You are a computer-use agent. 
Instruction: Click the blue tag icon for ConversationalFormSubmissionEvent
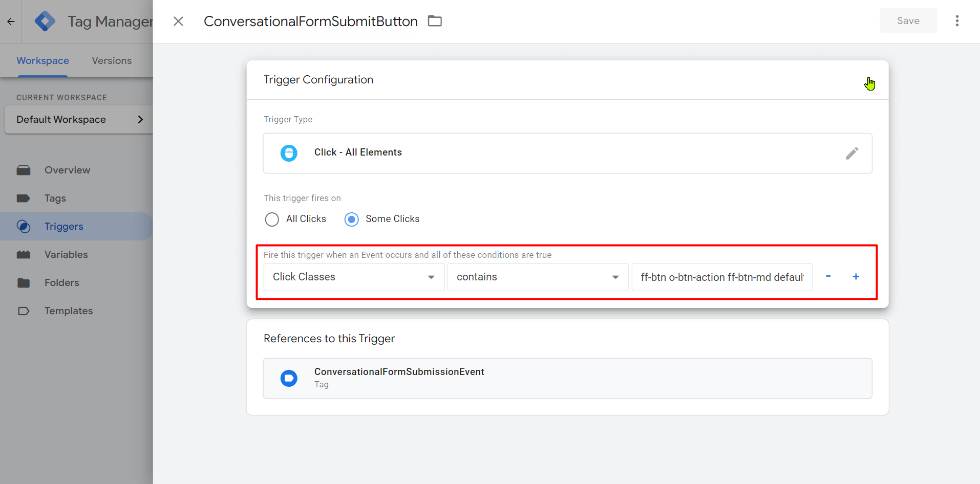pyautogui.click(x=289, y=378)
